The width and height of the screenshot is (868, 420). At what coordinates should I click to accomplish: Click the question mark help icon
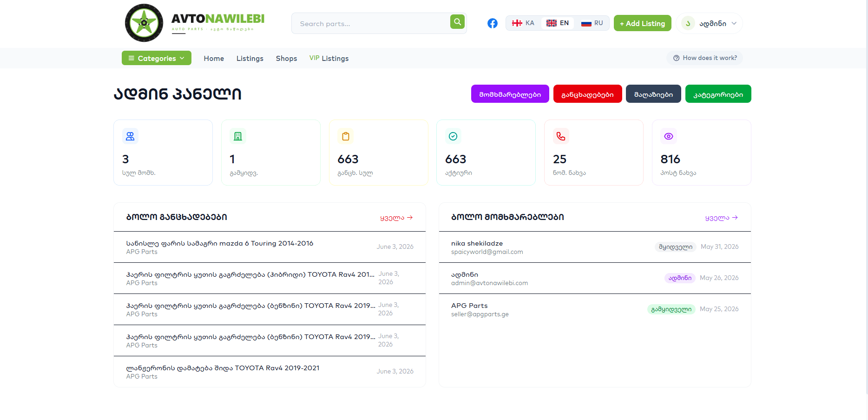(x=676, y=58)
